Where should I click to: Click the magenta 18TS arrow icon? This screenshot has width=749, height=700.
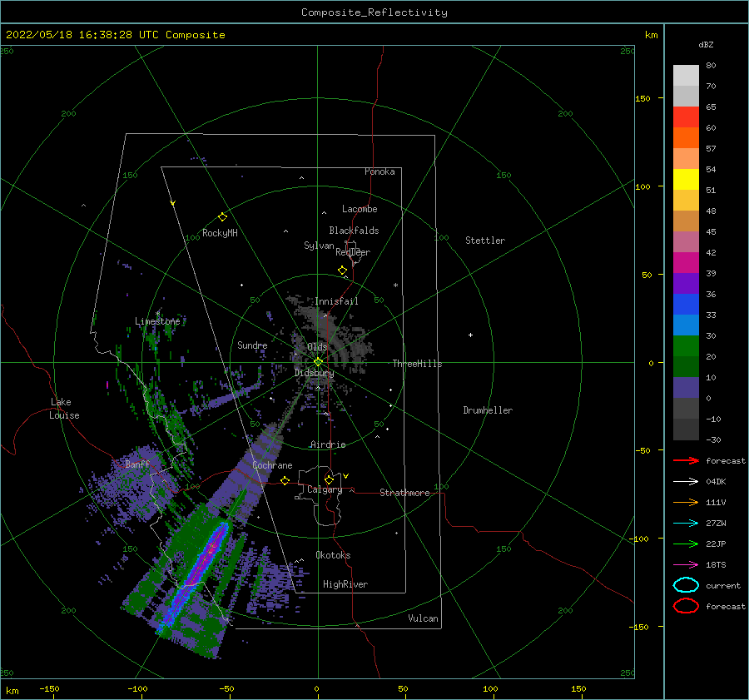686,565
